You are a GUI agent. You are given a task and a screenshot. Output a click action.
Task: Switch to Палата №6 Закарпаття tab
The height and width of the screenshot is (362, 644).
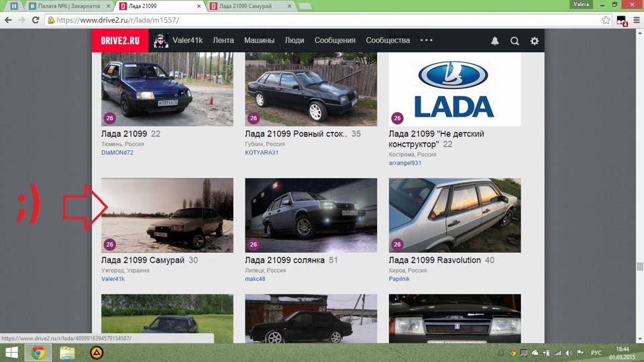point(69,6)
